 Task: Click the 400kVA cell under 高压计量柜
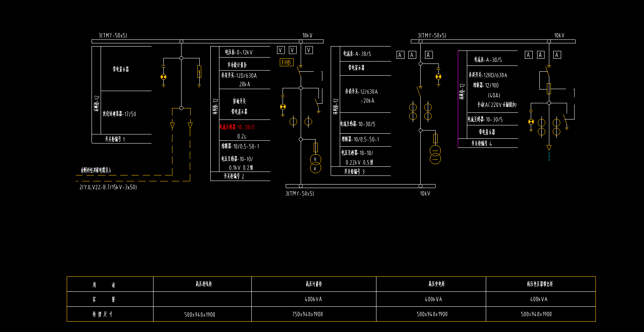[x=313, y=299]
